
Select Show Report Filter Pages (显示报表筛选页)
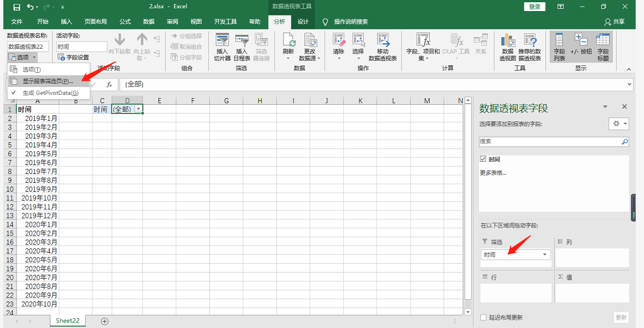pyautogui.click(x=49, y=81)
